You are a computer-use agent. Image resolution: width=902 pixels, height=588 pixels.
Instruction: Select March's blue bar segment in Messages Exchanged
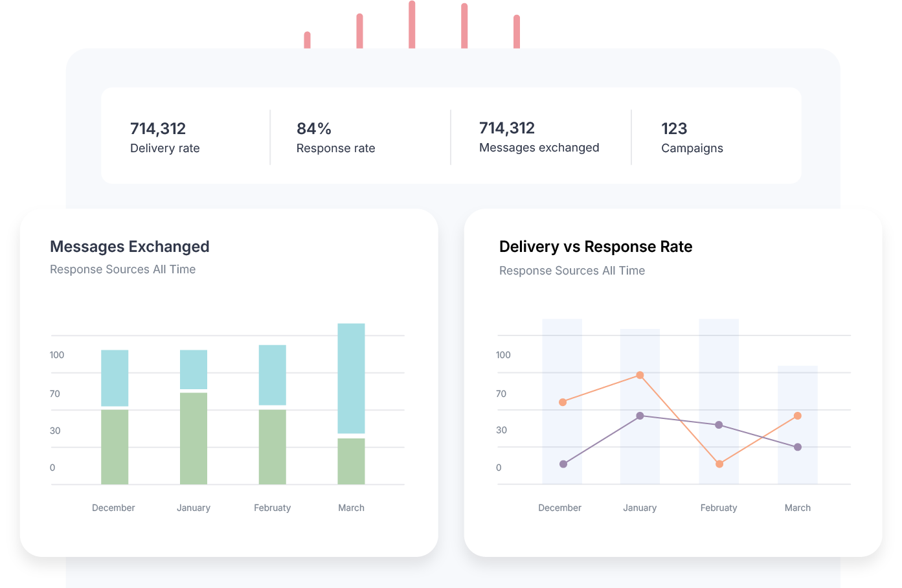pos(351,378)
